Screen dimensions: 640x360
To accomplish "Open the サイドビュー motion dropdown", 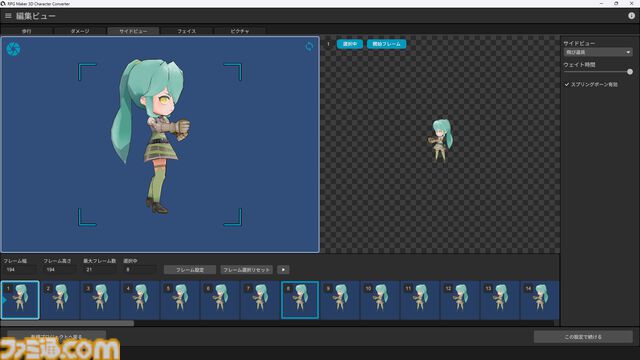I will [x=598, y=52].
